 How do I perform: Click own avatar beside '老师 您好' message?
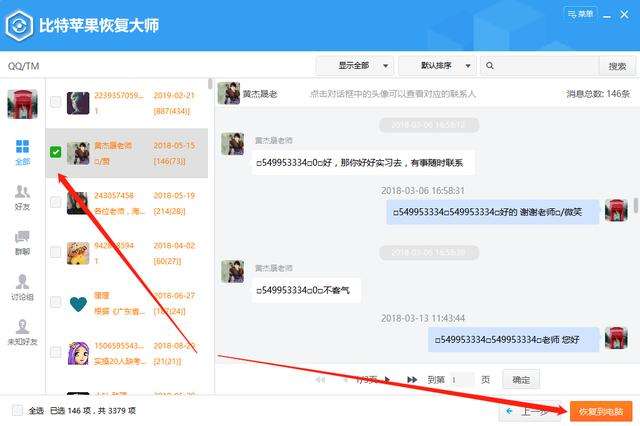click(616, 338)
